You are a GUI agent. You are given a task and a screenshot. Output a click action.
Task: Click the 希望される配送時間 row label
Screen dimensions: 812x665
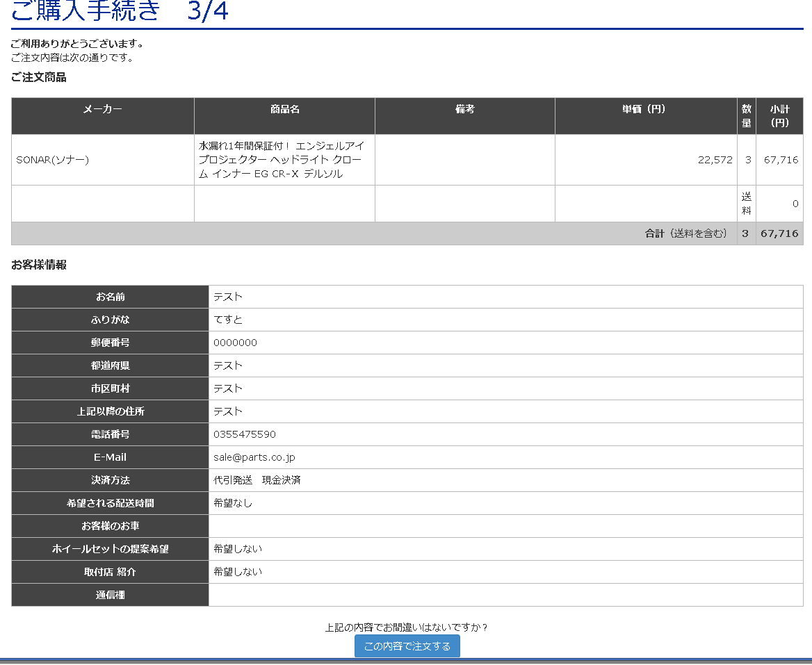(x=111, y=503)
